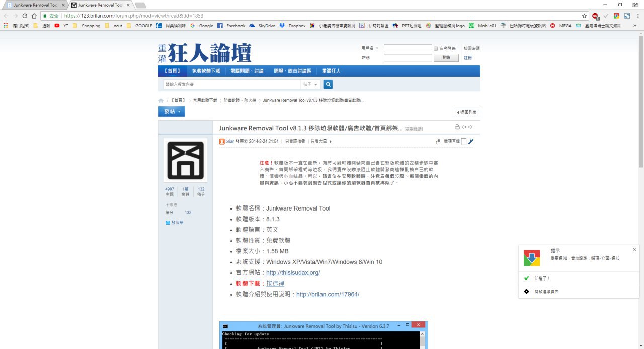Open the 帖子 search type dropdown

310,84
